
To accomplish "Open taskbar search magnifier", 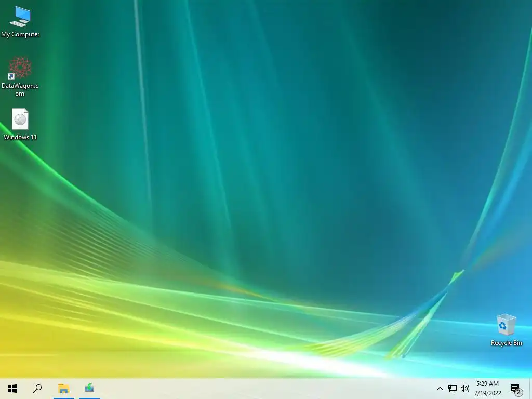I will point(37,389).
